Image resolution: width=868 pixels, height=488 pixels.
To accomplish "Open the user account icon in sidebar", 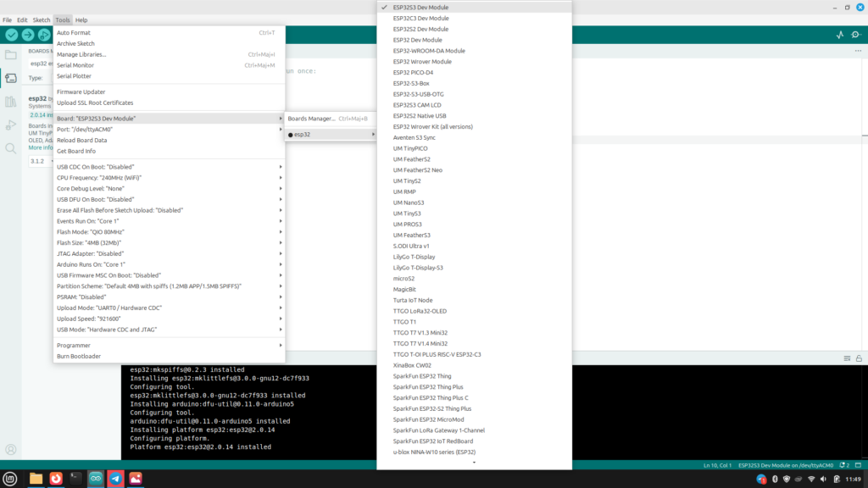I will pyautogui.click(x=10, y=450).
